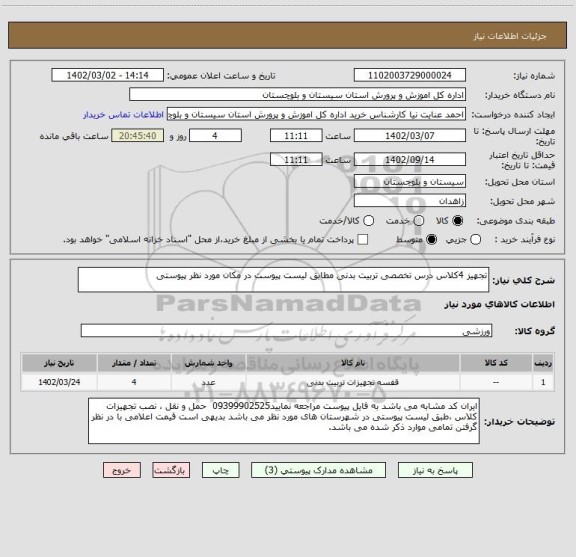Click the announcement date field 1402/03/02 - 14:14
The image size is (576, 557).
click(x=108, y=75)
